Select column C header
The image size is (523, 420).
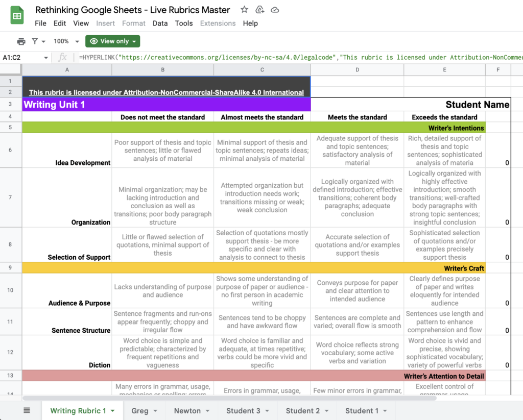[x=262, y=70]
